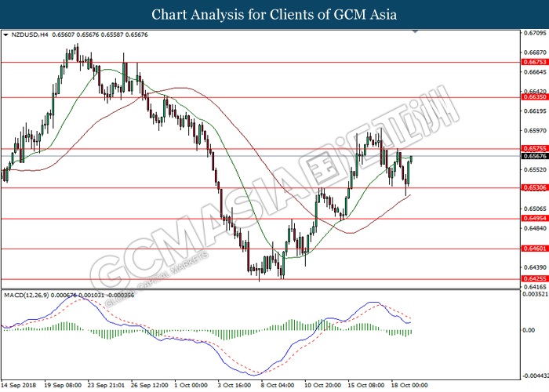Click the 26 Sep 12:00 time label

click(x=150, y=386)
